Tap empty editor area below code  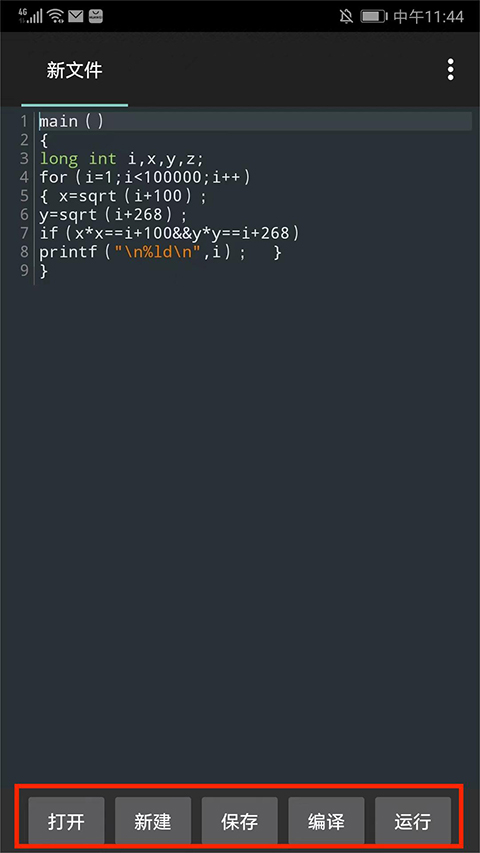[255, 517]
